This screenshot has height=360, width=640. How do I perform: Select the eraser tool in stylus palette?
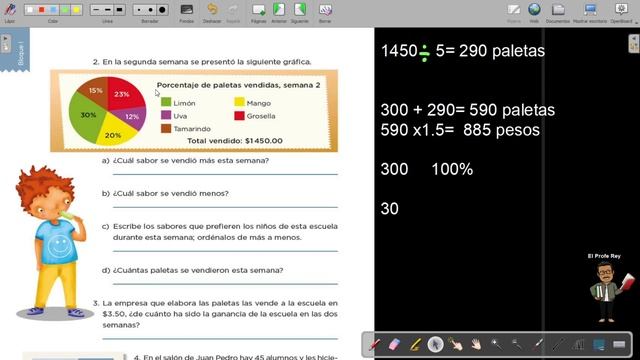395,344
